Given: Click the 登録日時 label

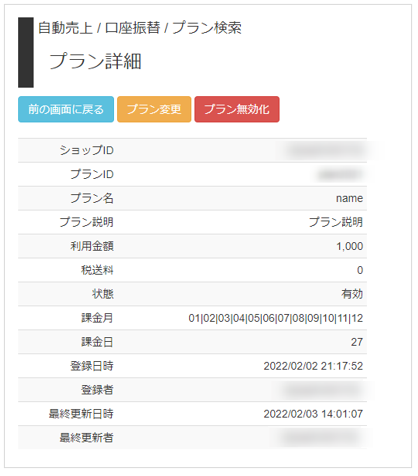Looking at the screenshot, I should point(92,366).
